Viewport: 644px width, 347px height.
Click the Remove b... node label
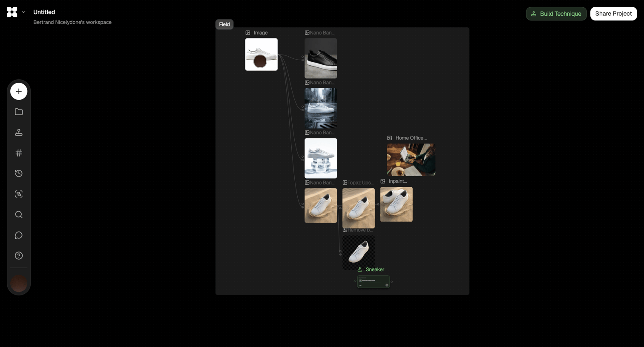click(x=360, y=230)
